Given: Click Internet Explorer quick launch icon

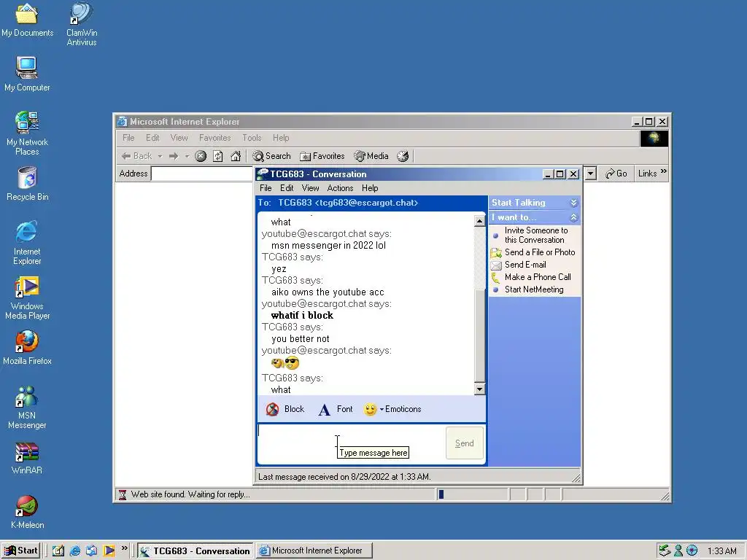Looking at the screenshot, I should click(75, 551).
